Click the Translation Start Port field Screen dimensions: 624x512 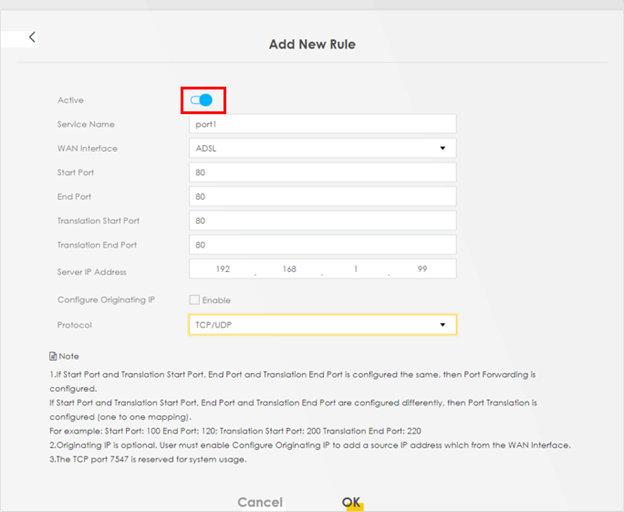click(323, 221)
